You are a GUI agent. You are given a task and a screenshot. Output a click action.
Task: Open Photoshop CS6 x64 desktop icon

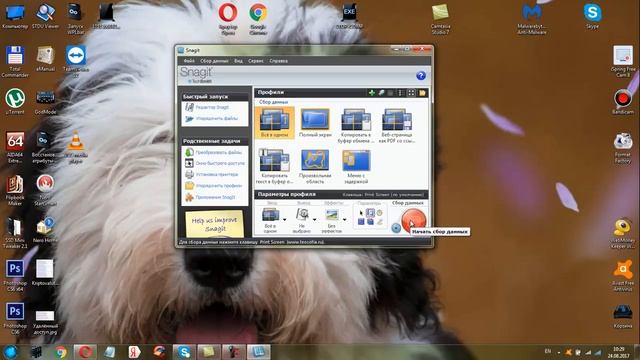tap(15, 276)
